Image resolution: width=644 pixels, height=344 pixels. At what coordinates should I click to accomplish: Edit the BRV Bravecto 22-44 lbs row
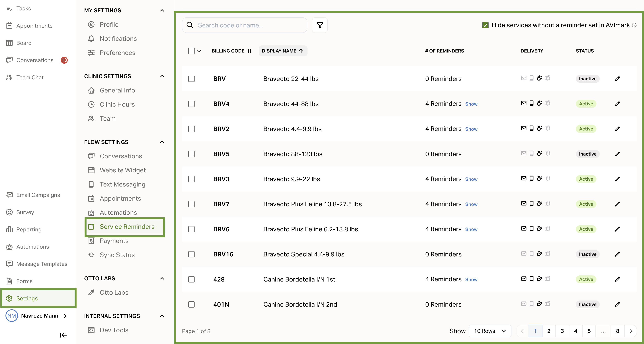[x=617, y=79]
